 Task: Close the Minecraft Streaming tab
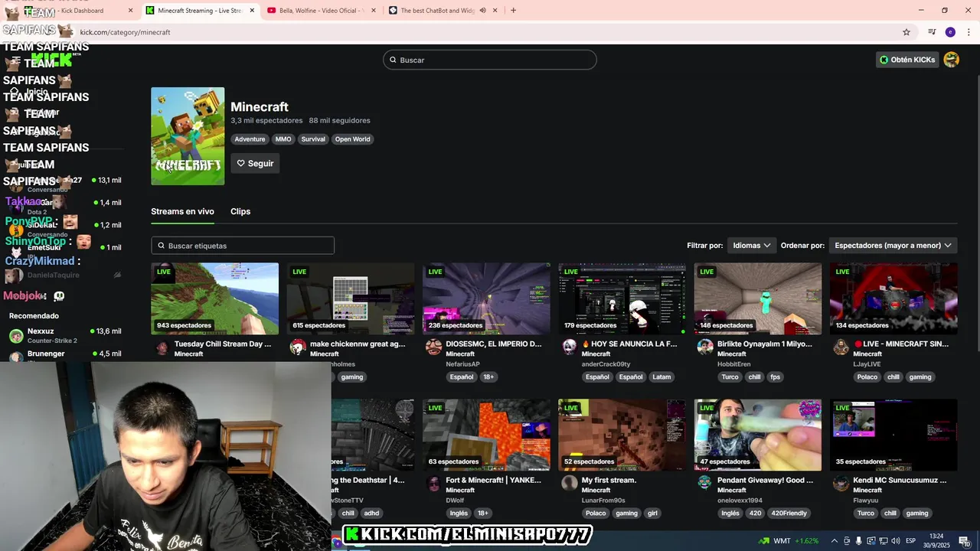252,11
